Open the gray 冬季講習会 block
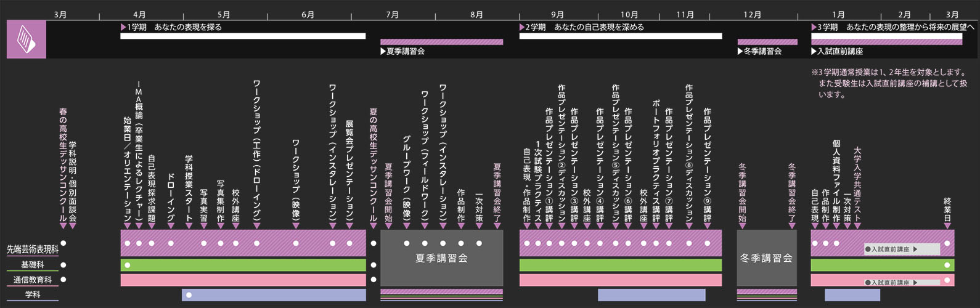This screenshot has height=308, width=980. click(x=767, y=258)
